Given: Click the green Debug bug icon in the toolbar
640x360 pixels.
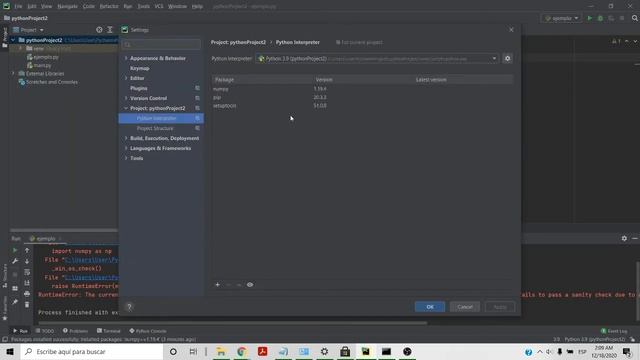Looking at the screenshot, I should (x=600, y=18).
